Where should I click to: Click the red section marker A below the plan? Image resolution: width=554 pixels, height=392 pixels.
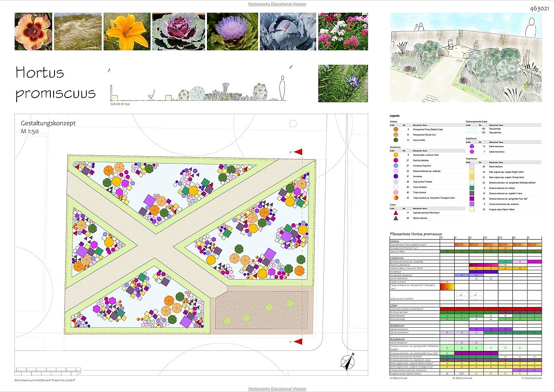point(298,342)
